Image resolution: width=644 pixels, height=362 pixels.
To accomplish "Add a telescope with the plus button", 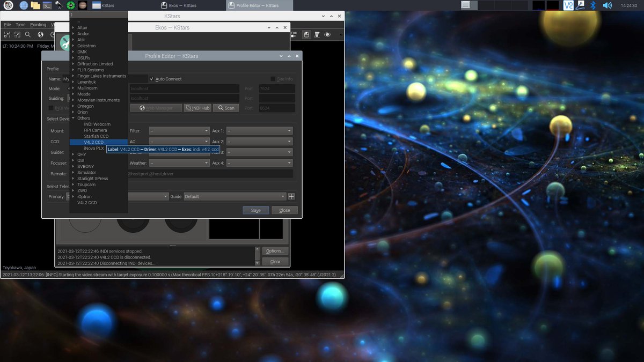I will point(291,196).
